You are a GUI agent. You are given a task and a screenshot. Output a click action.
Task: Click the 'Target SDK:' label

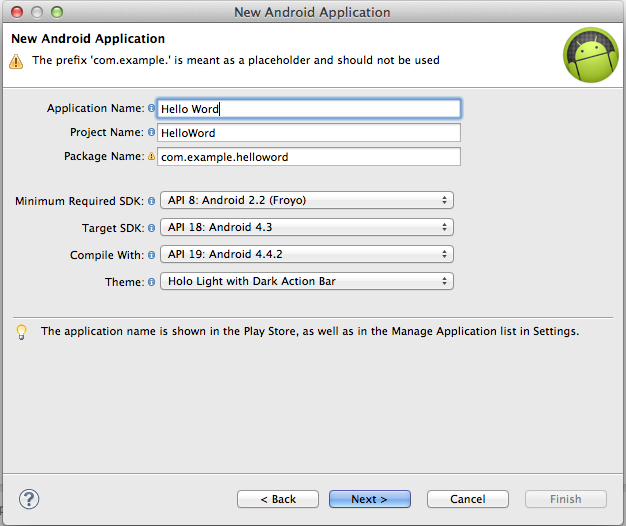click(113, 228)
